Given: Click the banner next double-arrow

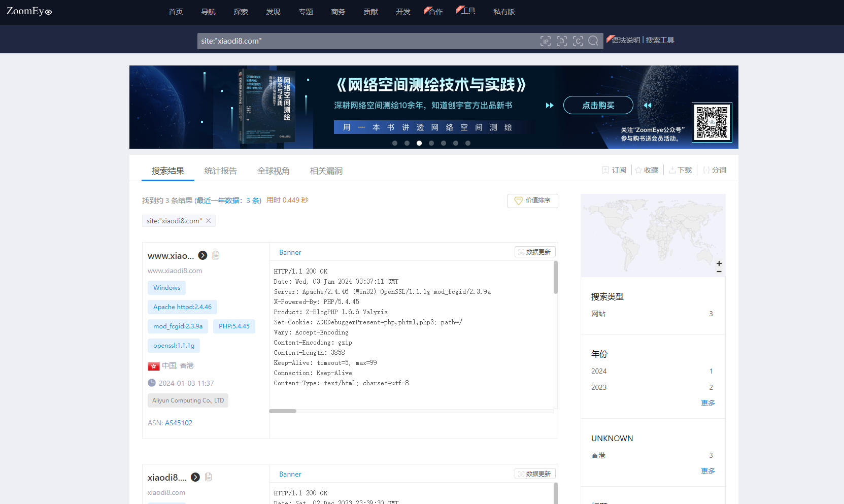Looking at the screenshot, I should (550, 106).
